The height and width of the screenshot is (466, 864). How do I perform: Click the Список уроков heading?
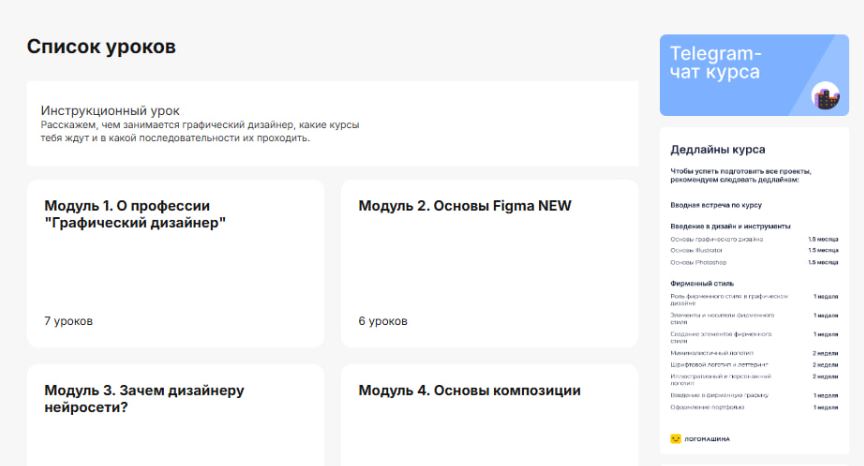pyautogui.click(x=100, y=47)
